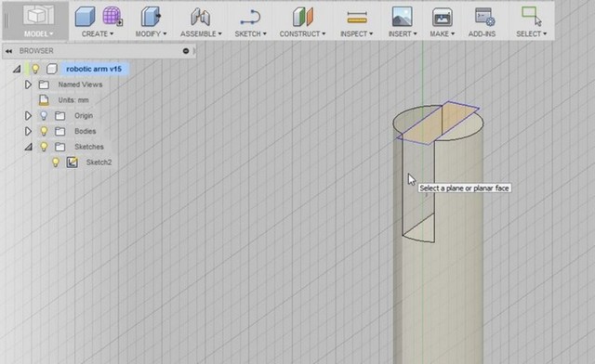595x364 pixels.
Task: Open the ASSEMBLE dropdown menu
Action: click(x=201, y=33)
